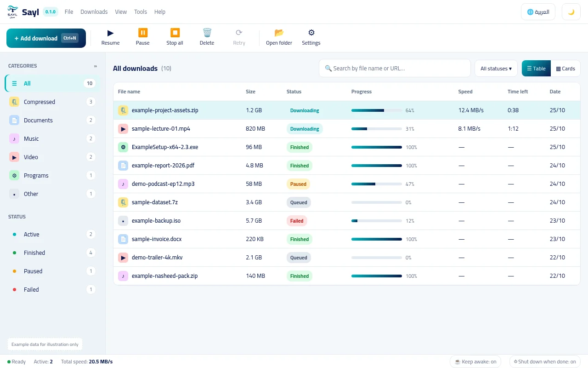Sort by the Size column header

click(x=250, y=92)
